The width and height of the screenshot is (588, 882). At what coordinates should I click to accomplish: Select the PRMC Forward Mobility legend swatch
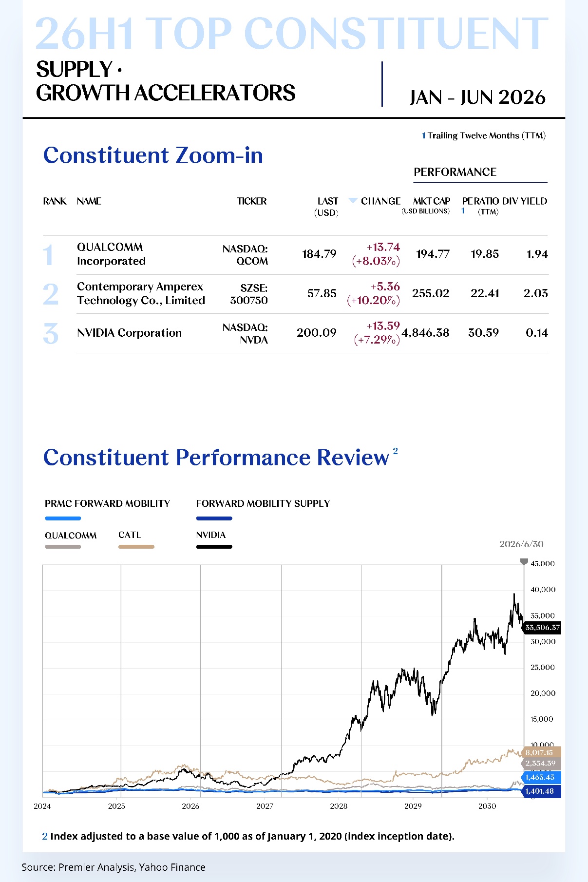pos(63,518)
